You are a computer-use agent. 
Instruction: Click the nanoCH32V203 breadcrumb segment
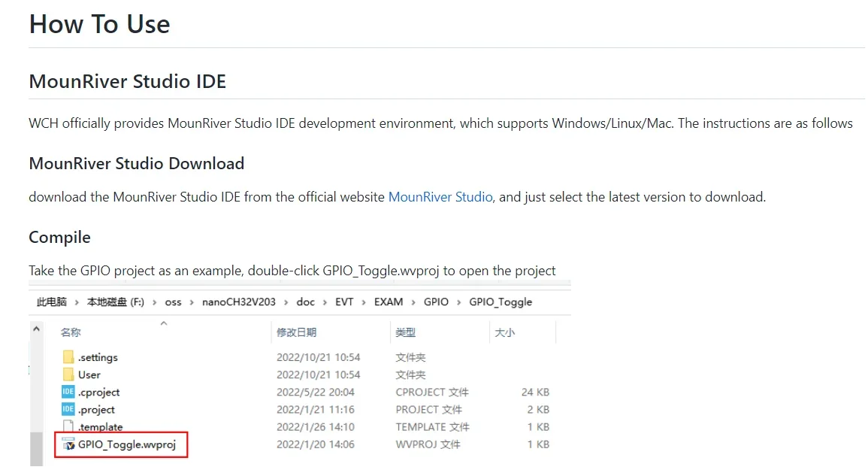[238, 302]
